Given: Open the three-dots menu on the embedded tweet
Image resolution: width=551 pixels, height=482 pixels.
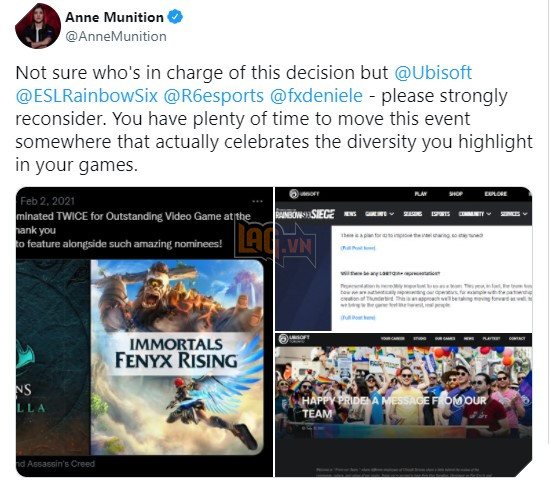Looking at the screenshot, I should [257, 201].
